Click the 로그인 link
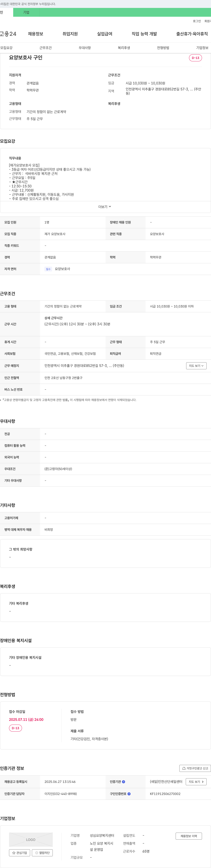The height and width of the screenshot is (868, 211). click(x=197, y=21)
